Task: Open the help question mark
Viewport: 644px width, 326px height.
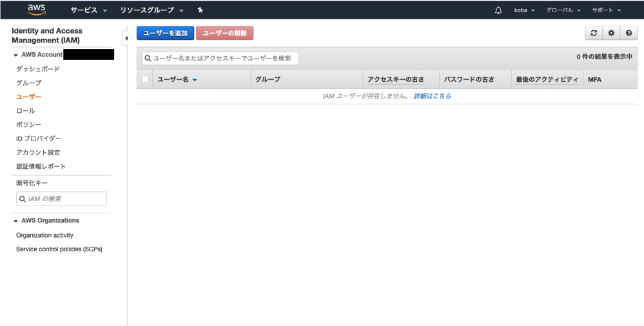Action: [629, 34]
